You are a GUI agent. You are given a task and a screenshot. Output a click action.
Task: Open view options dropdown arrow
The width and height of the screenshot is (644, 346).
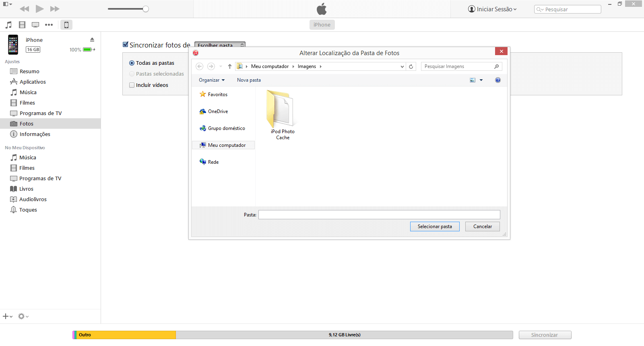[x=481, y=80]
